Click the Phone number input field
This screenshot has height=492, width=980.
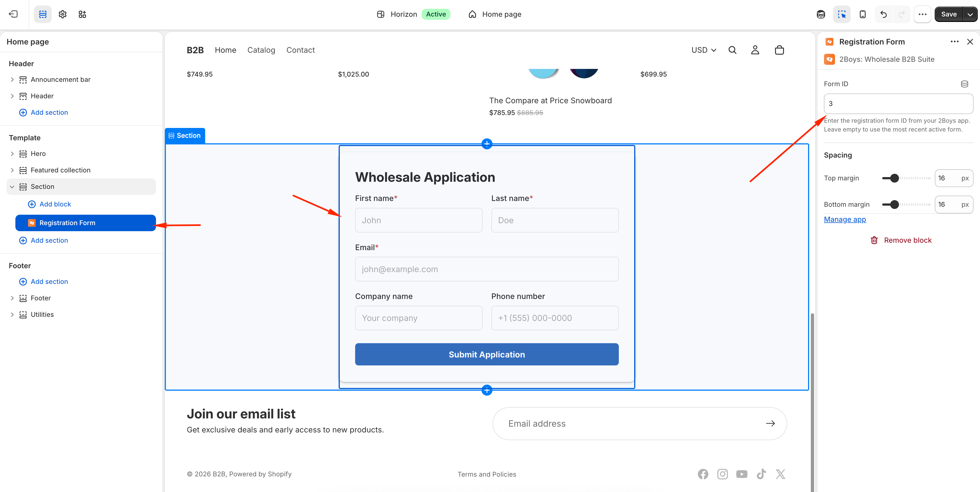555,318
